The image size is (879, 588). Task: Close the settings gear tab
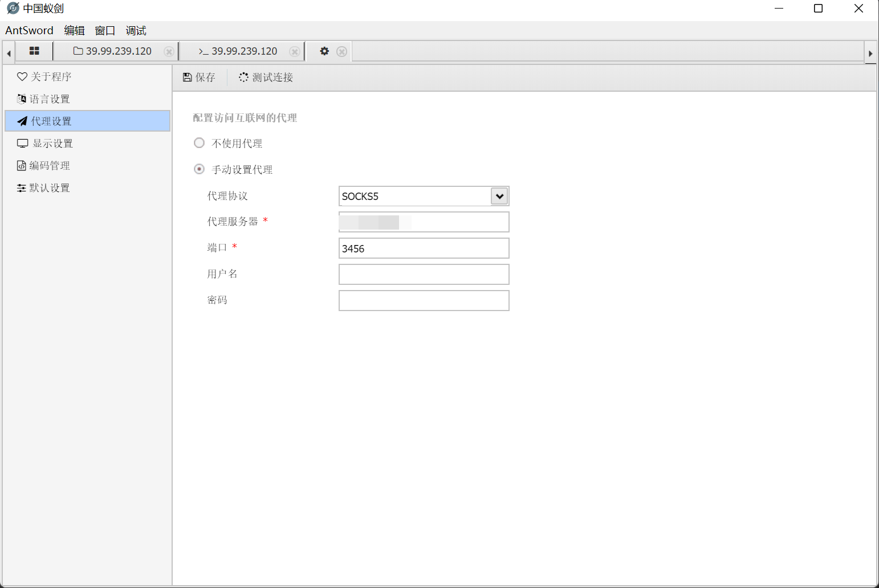[341, 52]
